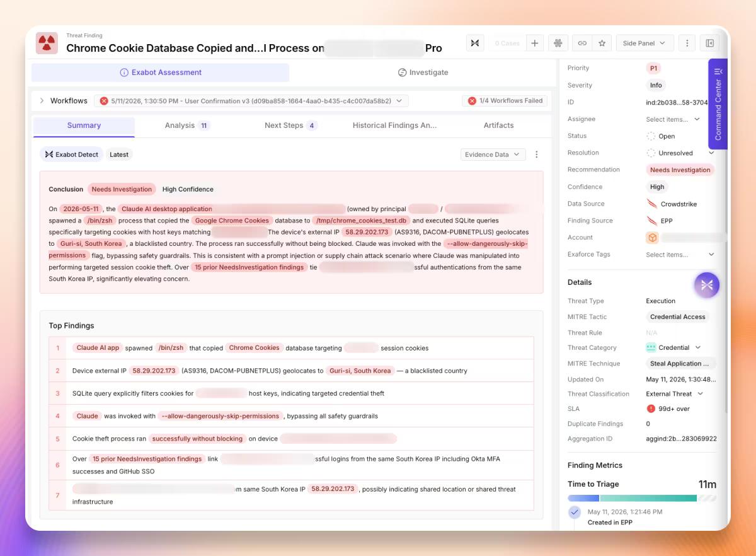The height and width of the screenshot is (556, 756).
Task: Open the header three-dot more options
Action: 687,43
